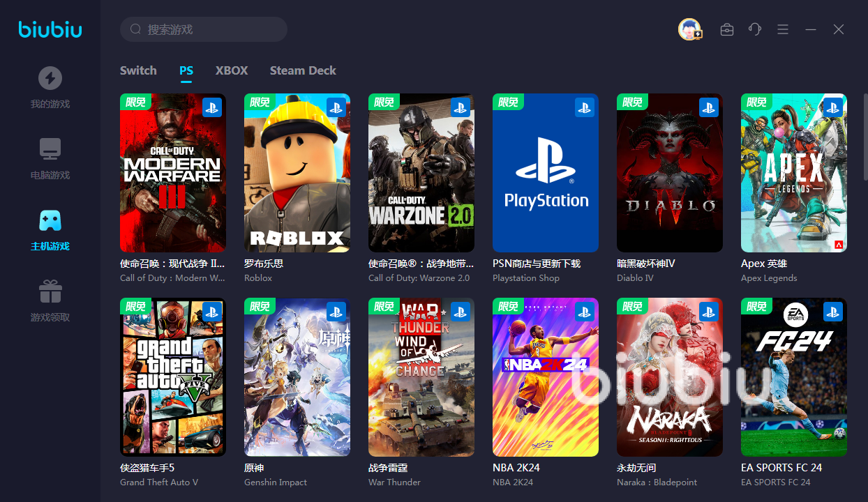This screenshot has width=868, height=502.
Task: Click the search games input field
Action: (x=209, y=29)
